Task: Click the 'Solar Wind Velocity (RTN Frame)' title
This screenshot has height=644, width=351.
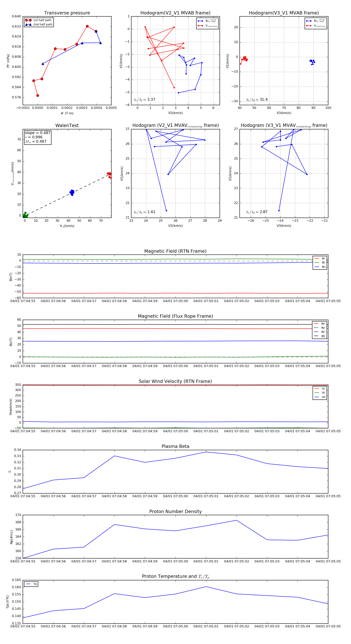Action: click(x=175, y=381)
